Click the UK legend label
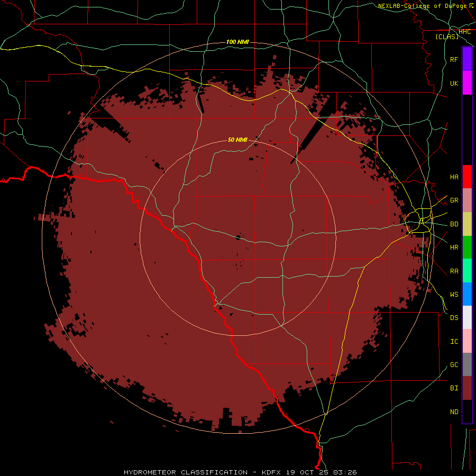 [x=454, y=83]
